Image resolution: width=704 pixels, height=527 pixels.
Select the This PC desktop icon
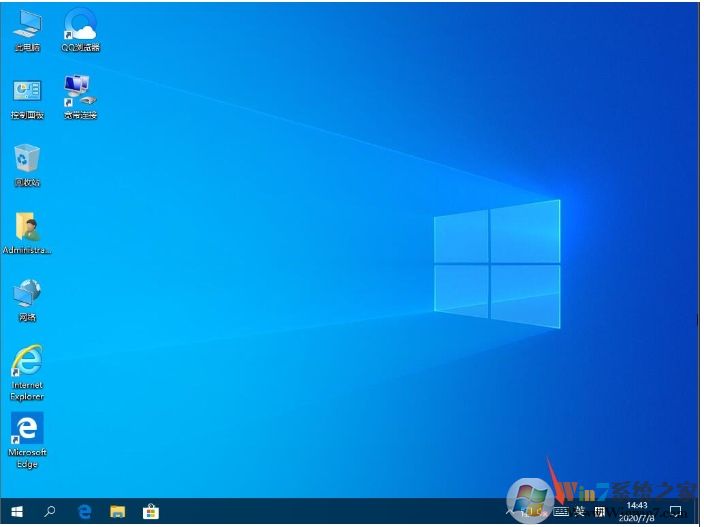click(x=27, y=31)
